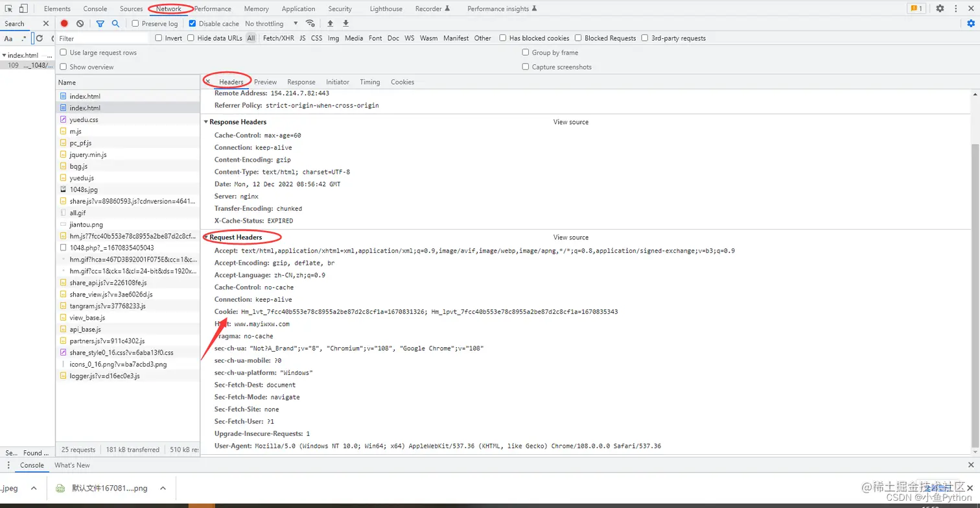Open network conditions wifi icon
The height and width of the screenshot is (508, 980).
pos(310,23)
